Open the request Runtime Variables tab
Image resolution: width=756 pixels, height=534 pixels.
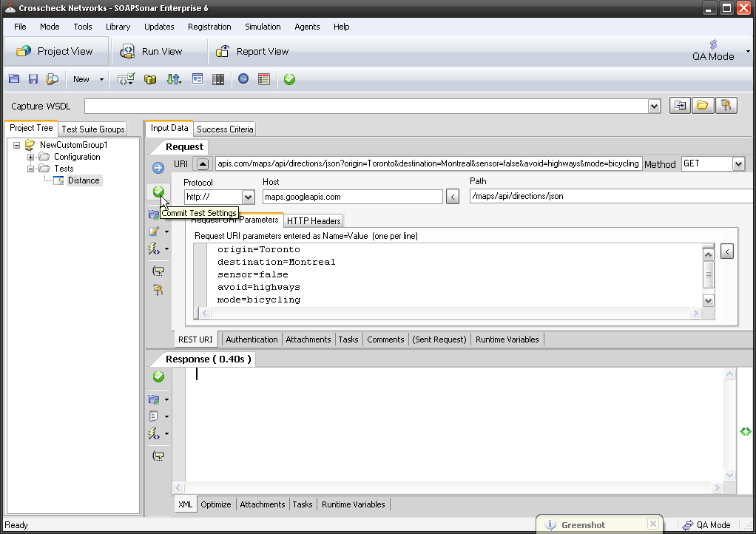coord(507,339)
